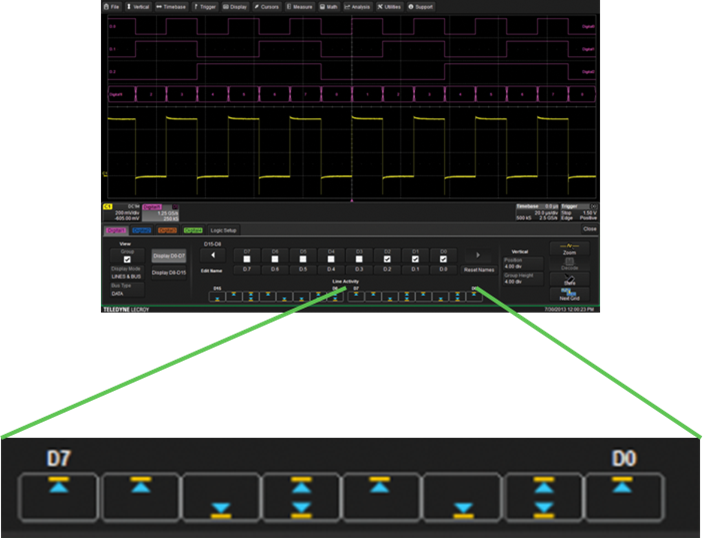The height and width of the screenshot is (538, 703).
Task: Toggle the Group view checkbox
Action: coord(127,259)
